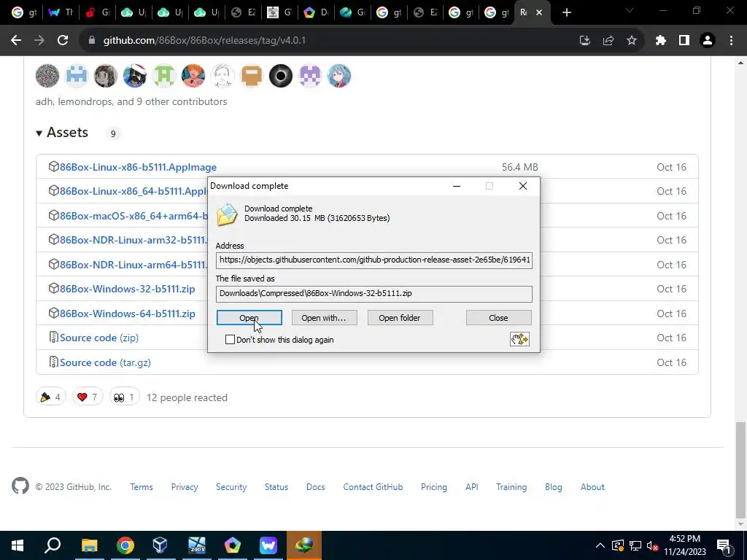Image resolution: width=747 pixels, height=560 pixels.
Task: Open the Status footer link
Action: click(x=276, y=487)
